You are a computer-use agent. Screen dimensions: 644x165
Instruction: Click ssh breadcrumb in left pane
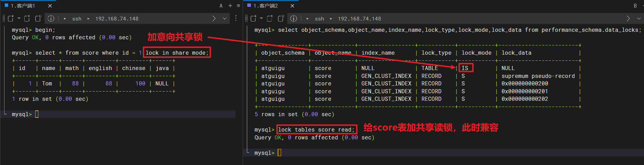(x=77, y=19)
